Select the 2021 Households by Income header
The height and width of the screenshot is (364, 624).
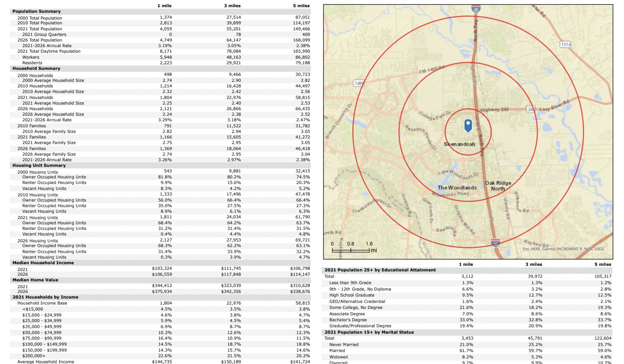coord(45,297)
